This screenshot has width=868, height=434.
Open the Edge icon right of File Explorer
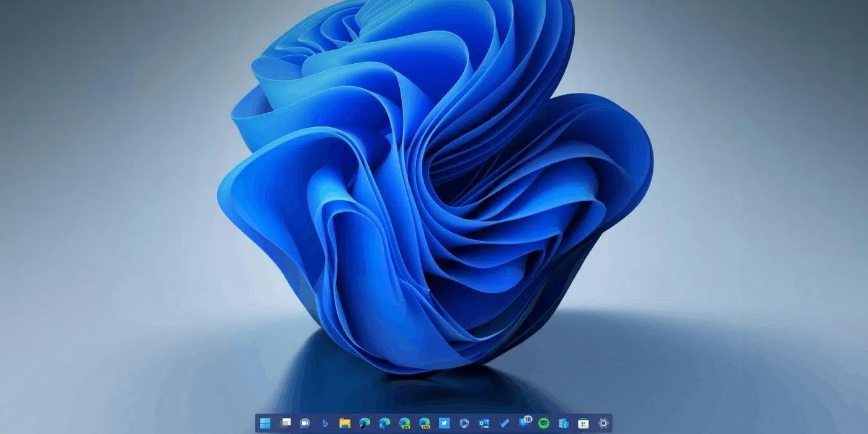[x=365, y=423]
